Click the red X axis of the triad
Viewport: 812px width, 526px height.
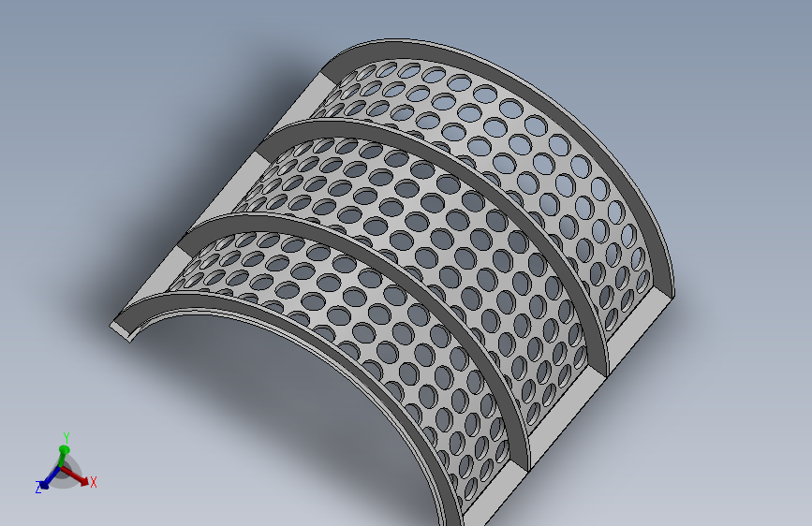[x=75, y=476]
